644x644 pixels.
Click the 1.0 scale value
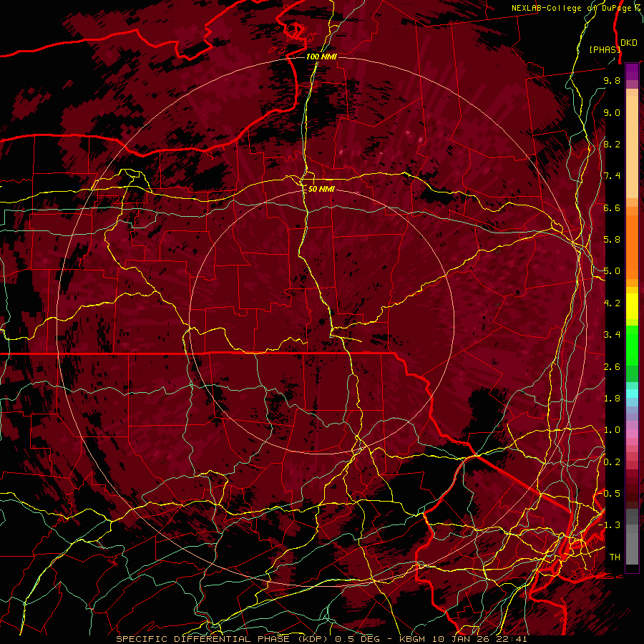(612, 430)
